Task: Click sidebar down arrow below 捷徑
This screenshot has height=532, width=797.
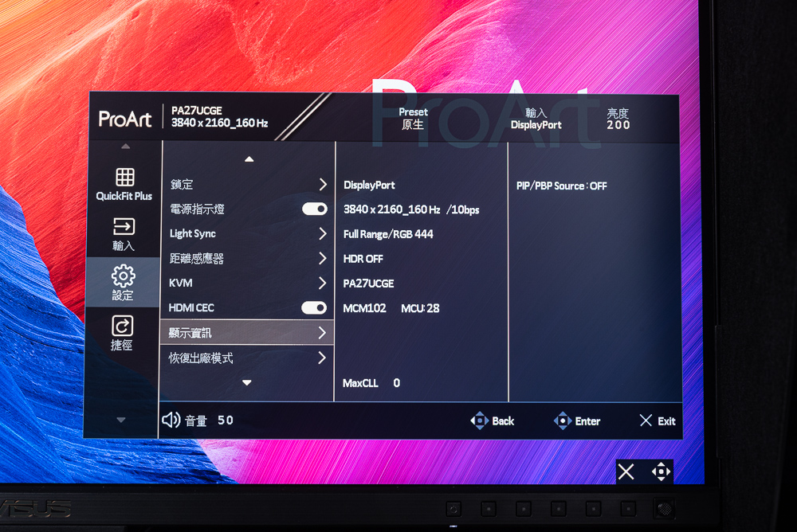Action: tap(121, 420)
